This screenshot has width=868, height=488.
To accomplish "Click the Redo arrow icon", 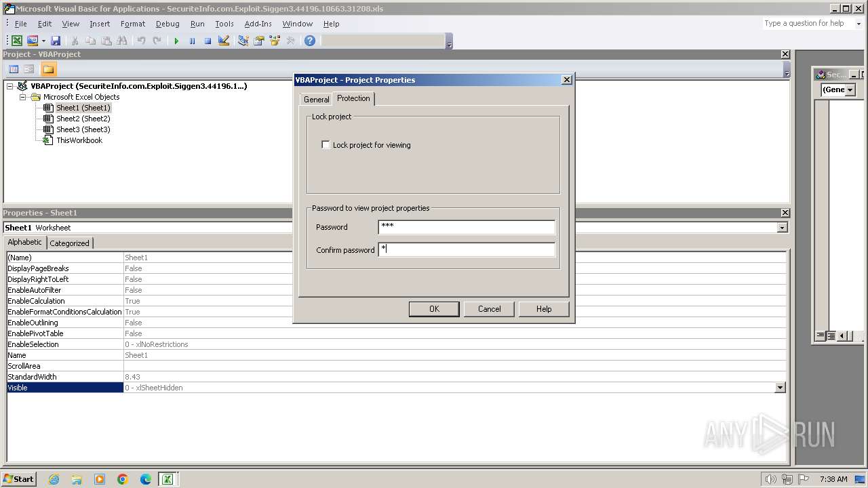I will 157,41.
